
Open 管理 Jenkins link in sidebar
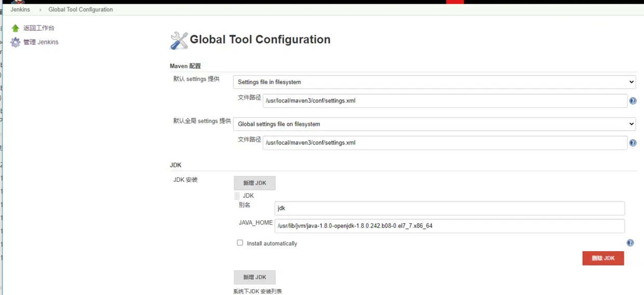point(41,42)
